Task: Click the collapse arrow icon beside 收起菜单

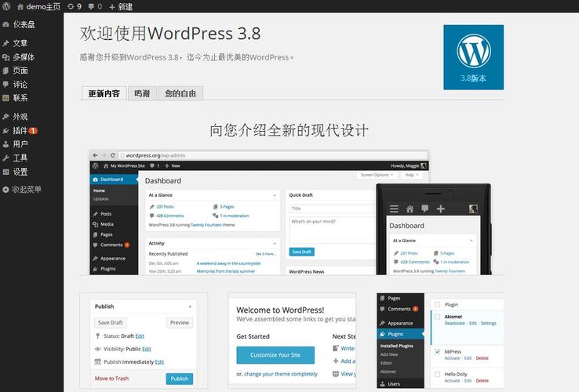Action: tap(5, 190)
